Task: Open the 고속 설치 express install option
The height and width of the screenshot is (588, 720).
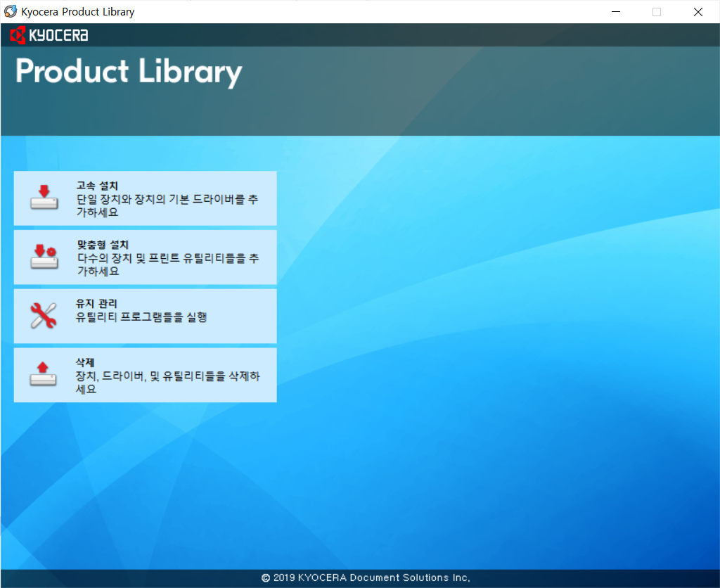Action: [x=145, y=198]
